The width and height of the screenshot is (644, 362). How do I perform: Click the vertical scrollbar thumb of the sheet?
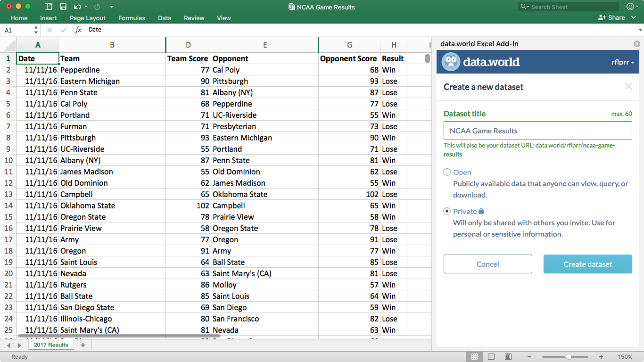tap(428, 58)
